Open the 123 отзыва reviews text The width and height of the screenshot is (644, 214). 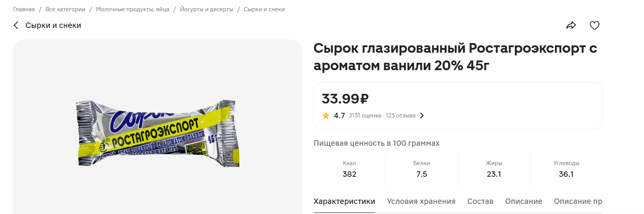click(401, 116)
